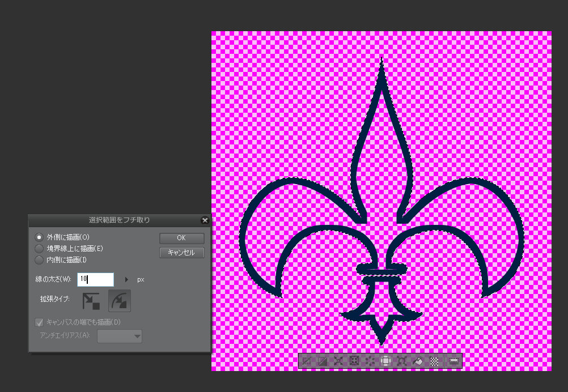
Task: Click the New tone checkered launcher icon
Action: click(x=434, y=361)
